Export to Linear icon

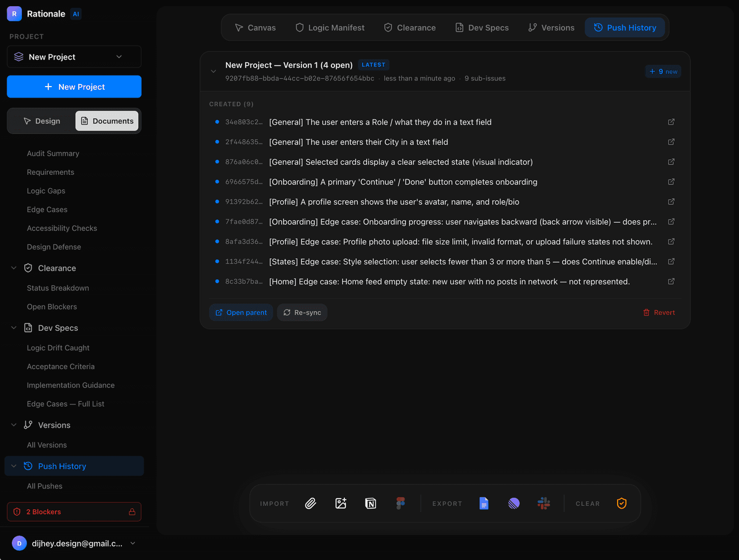point(514,503)
